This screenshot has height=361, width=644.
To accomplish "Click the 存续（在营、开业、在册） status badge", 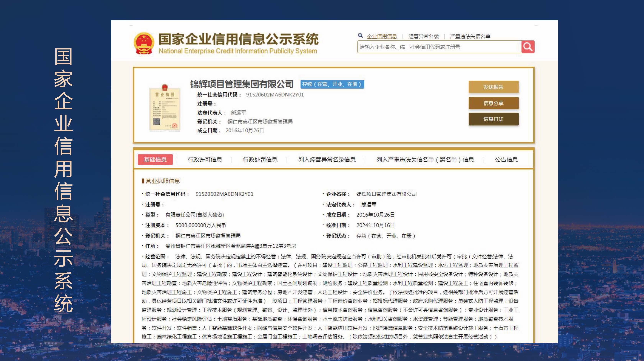I will (332, 84).
